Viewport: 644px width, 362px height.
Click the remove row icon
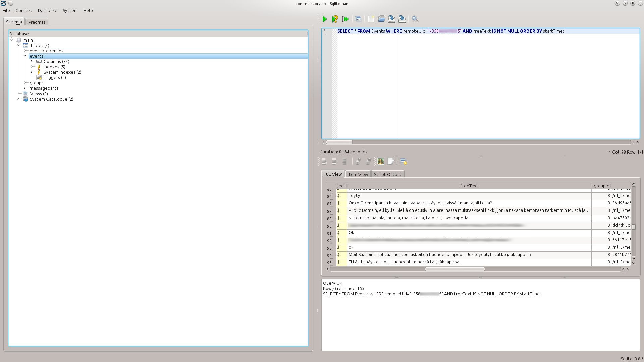(344, 161)
